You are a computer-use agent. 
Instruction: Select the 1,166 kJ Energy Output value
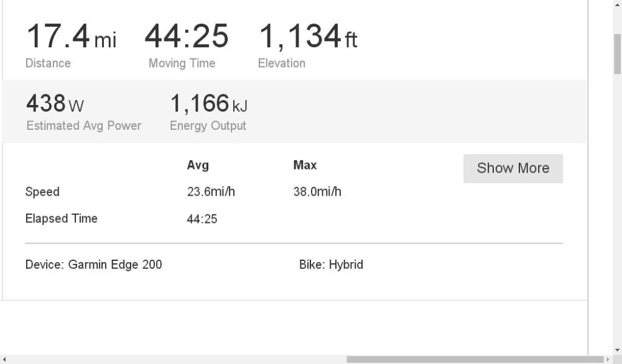tap(208, 104)
